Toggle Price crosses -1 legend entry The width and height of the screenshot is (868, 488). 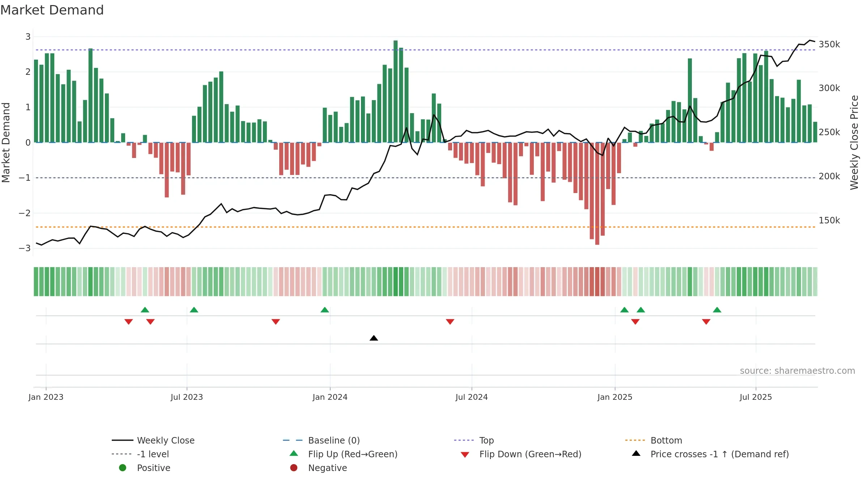710,454
